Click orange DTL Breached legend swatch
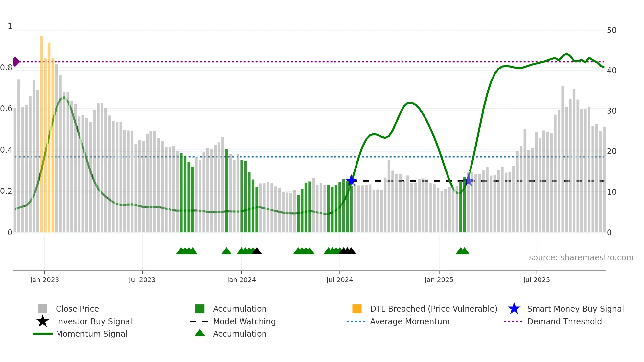The height and width of the screenshot is (362, 644). pyautogui.click(x=357, y=309)
